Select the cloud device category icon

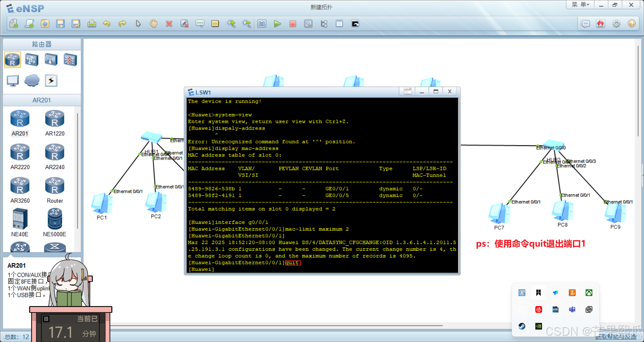pyautogui.click(x=32, y=81)
